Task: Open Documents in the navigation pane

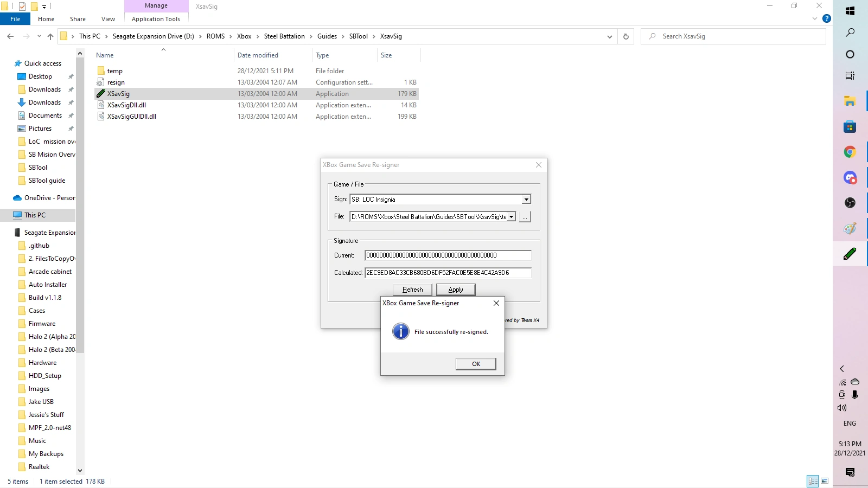Action: [x=45, y=115]
